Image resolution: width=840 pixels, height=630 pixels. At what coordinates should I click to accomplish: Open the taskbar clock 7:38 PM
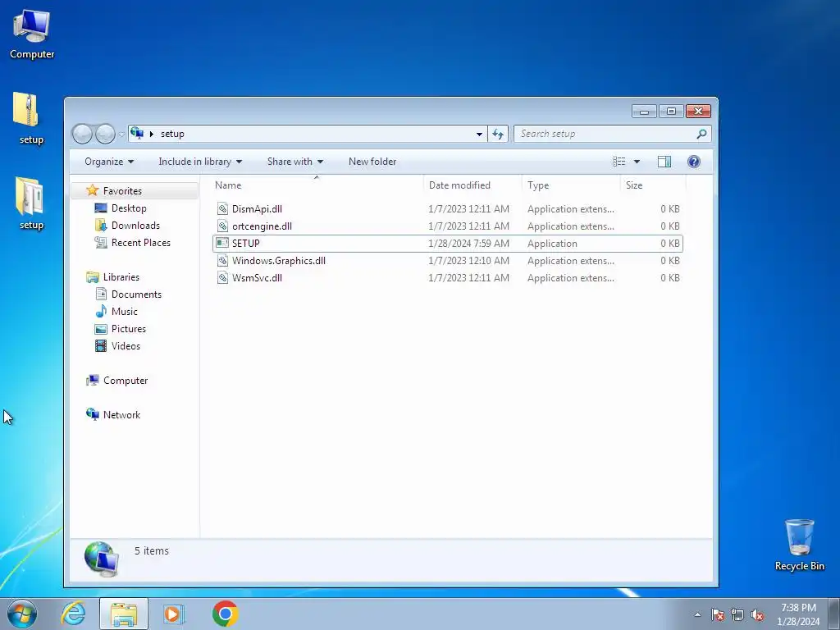point(798,614)
